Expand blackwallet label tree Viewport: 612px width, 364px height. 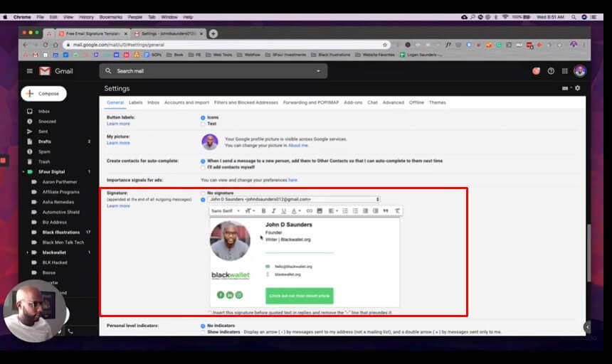(27, 252)
